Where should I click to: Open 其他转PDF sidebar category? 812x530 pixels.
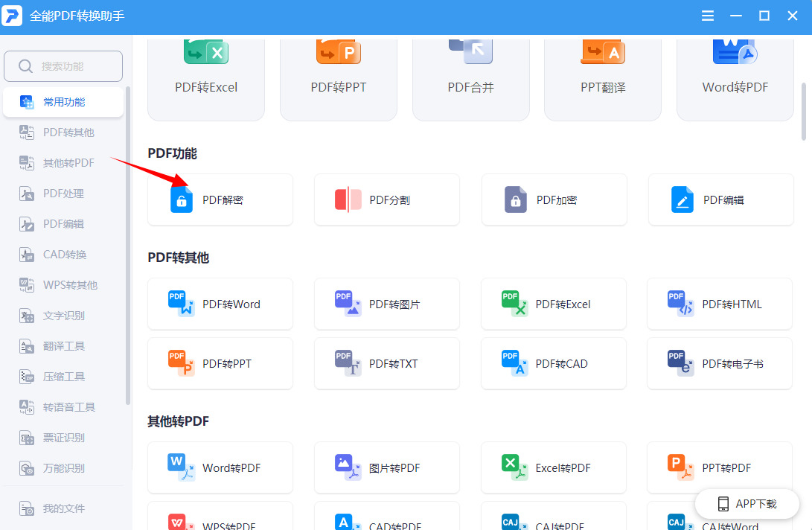click(63, 163)
